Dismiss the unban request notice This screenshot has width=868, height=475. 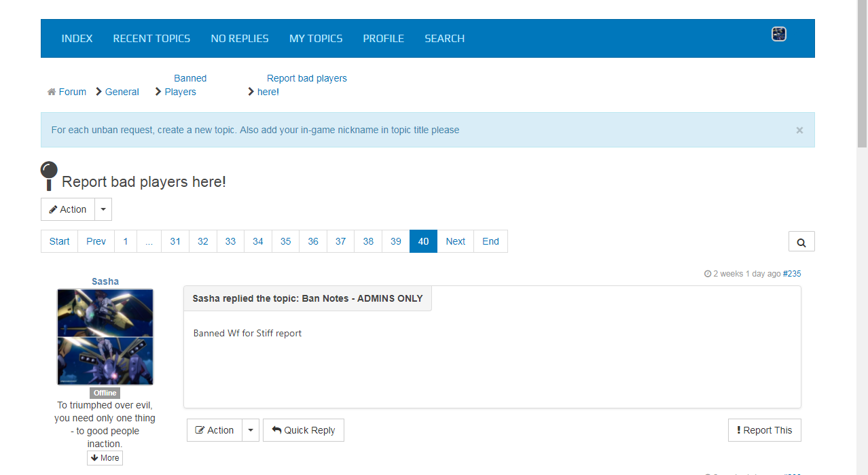799,130
